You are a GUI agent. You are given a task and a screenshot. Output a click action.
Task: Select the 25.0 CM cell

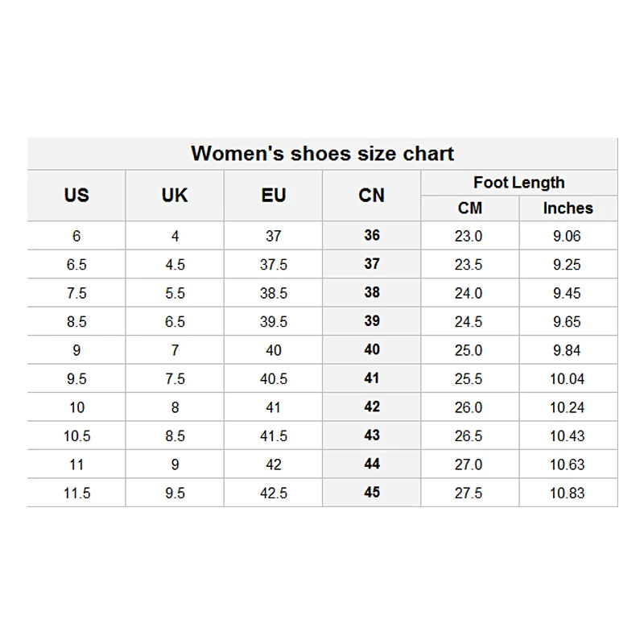(x=469, y=350)
